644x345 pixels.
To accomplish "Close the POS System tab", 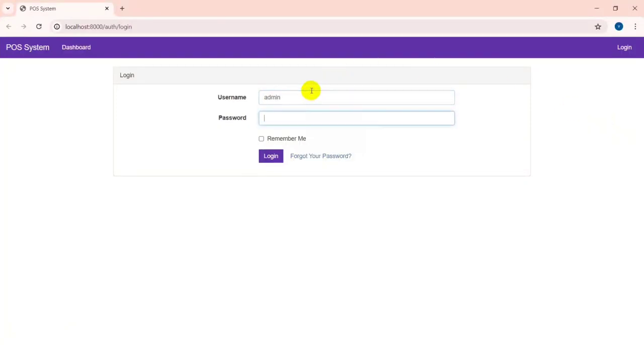I will pos(107,9).
